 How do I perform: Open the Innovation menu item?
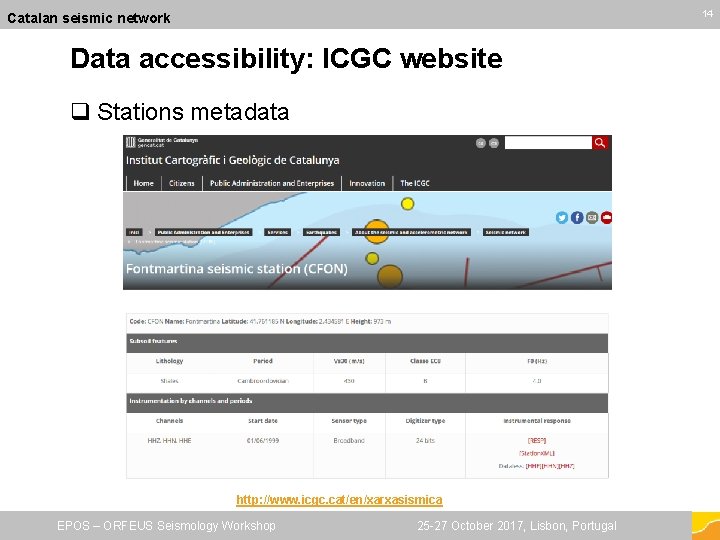coord(367,183)
